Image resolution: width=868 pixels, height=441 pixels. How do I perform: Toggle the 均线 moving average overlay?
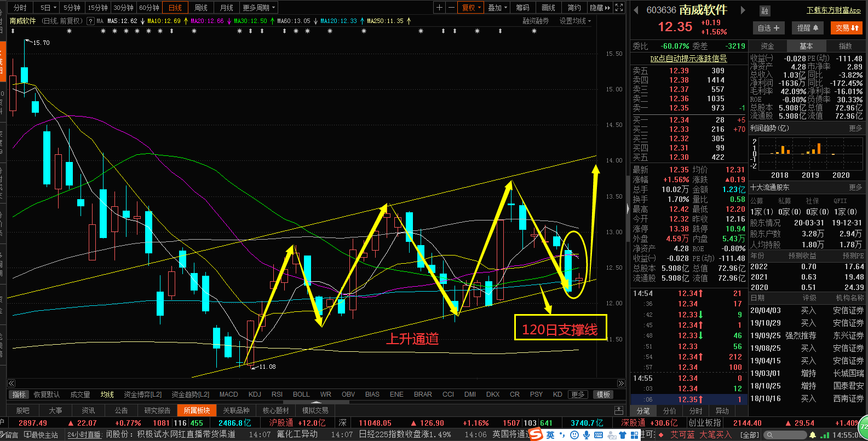pos(107,394)
